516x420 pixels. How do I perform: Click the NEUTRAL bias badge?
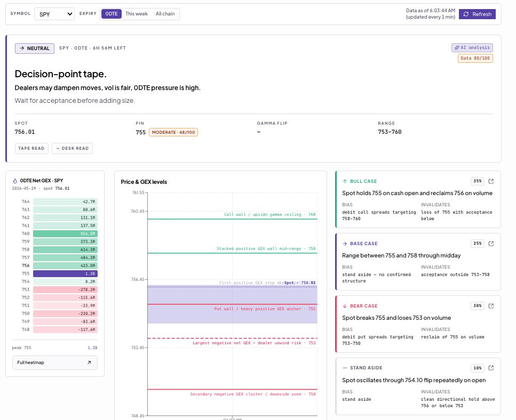[35, 49]
